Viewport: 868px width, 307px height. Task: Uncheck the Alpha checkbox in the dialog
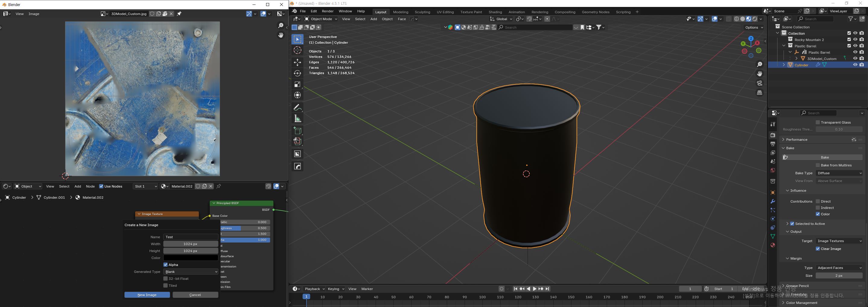(x=165, y=264)
